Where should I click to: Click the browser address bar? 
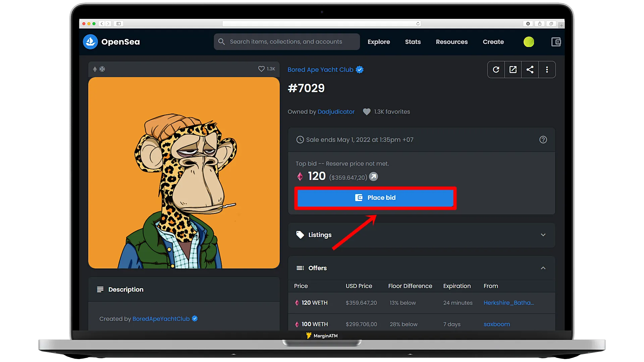322,24
